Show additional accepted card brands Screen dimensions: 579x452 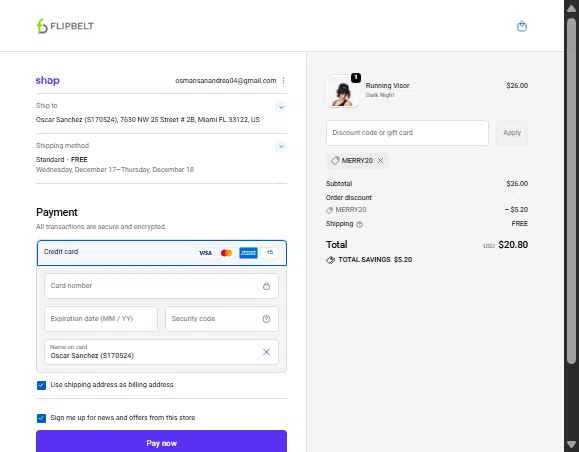click(x=270, y=253)
